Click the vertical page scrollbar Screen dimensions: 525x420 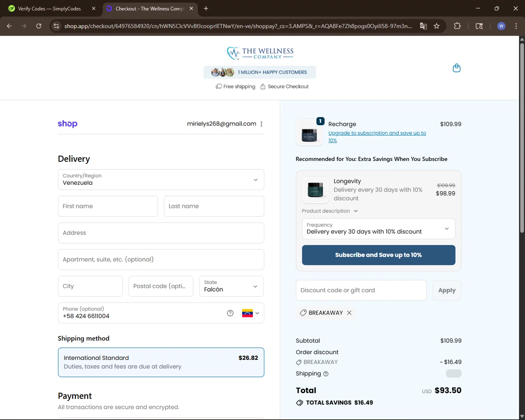522,138
